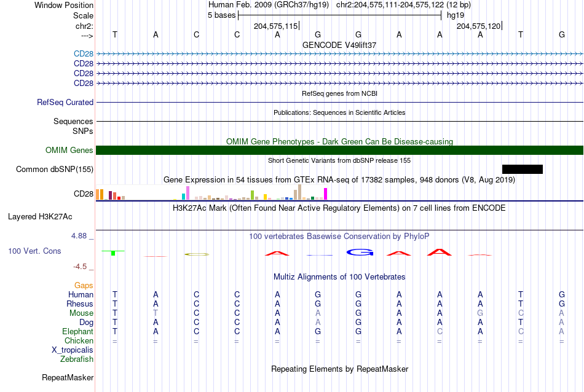This screenshot has width=584, height=392.
Task: Click the ---> strand direction arrow label
Action: click(87, 36)
